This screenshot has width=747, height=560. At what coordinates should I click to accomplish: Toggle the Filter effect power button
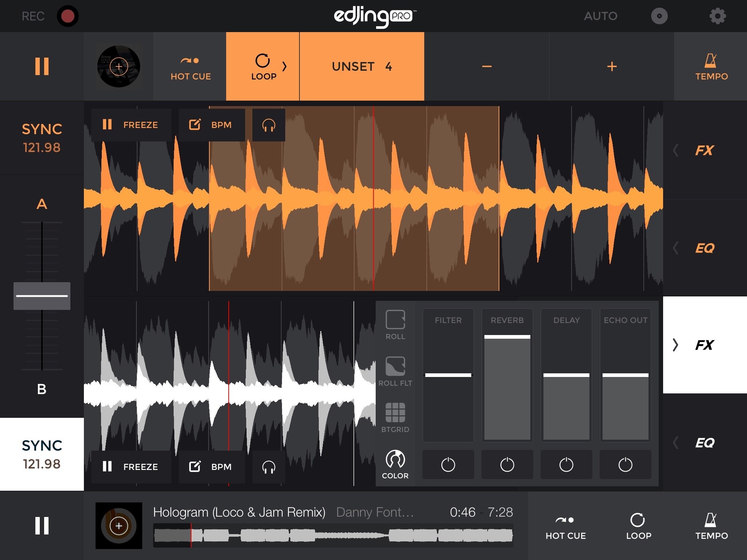[x=448, y=464]
